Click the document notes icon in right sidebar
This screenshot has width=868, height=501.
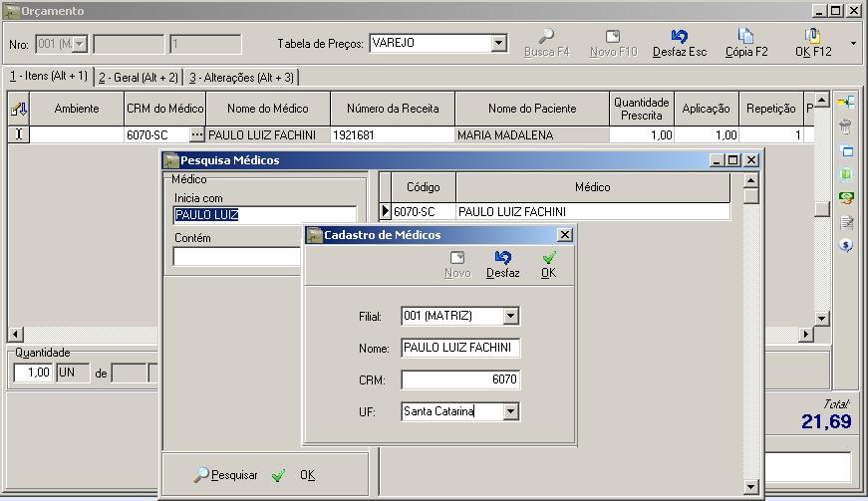(x=846, y=222)
